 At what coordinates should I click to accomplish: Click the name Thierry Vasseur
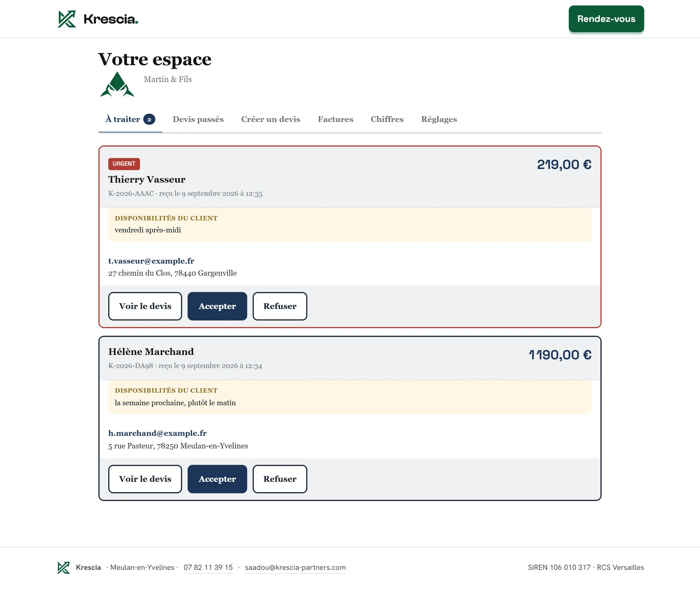point(147,179)
